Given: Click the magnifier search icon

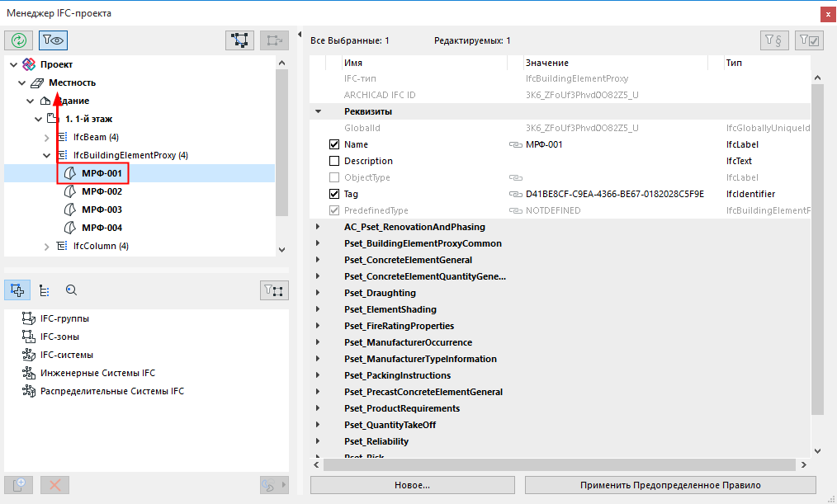Looking at the screenshot, I should [71, 290].
